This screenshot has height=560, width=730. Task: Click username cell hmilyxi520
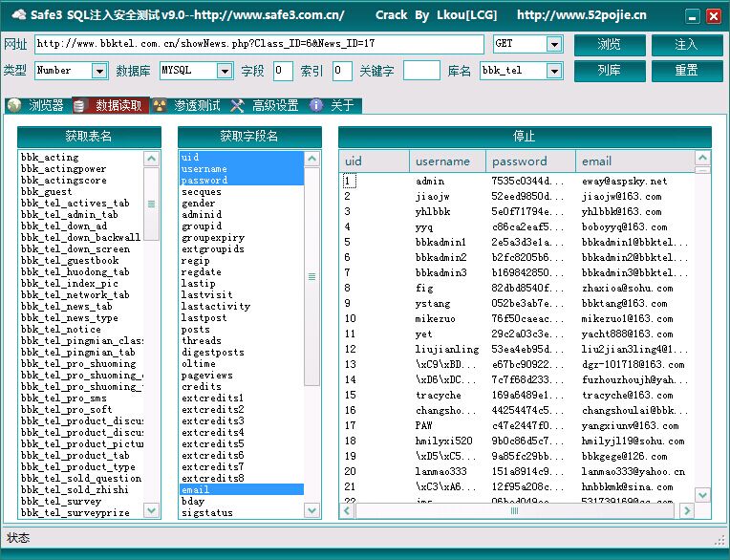[443, 441]
